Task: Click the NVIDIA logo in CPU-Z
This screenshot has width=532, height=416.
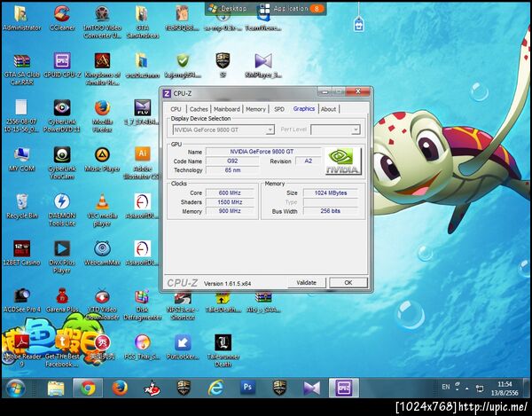Action: pos(342,161)
